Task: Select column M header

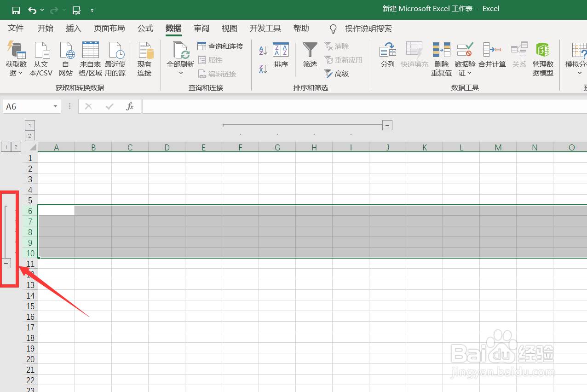Action: [x=498, y=147]
